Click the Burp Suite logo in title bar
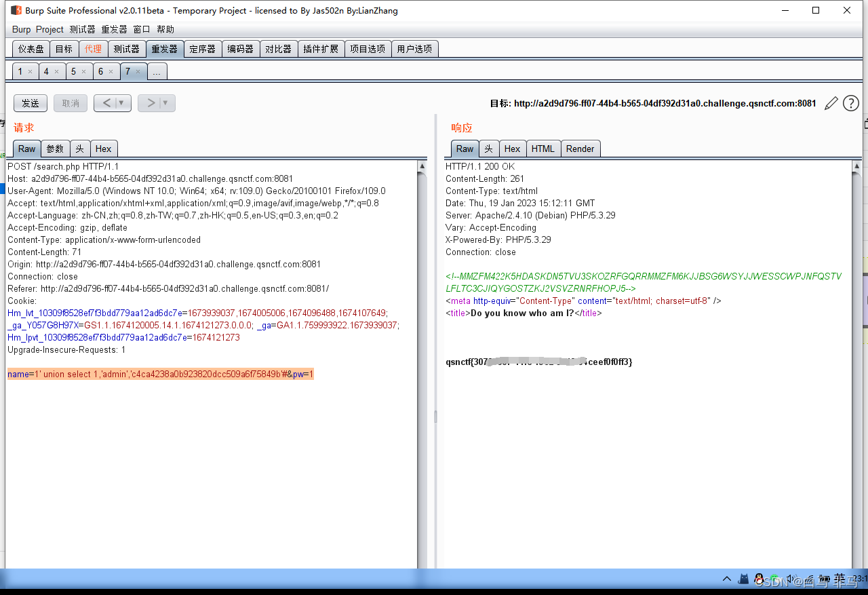Image resolution: width=868 pixels, height=595 pixels. 16,10
